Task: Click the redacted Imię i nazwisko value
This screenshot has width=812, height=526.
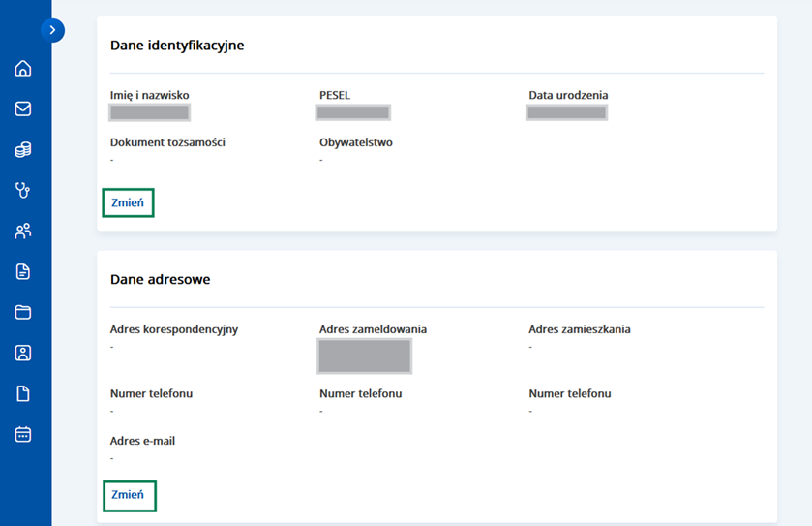Action: click(x=148, y=112)
